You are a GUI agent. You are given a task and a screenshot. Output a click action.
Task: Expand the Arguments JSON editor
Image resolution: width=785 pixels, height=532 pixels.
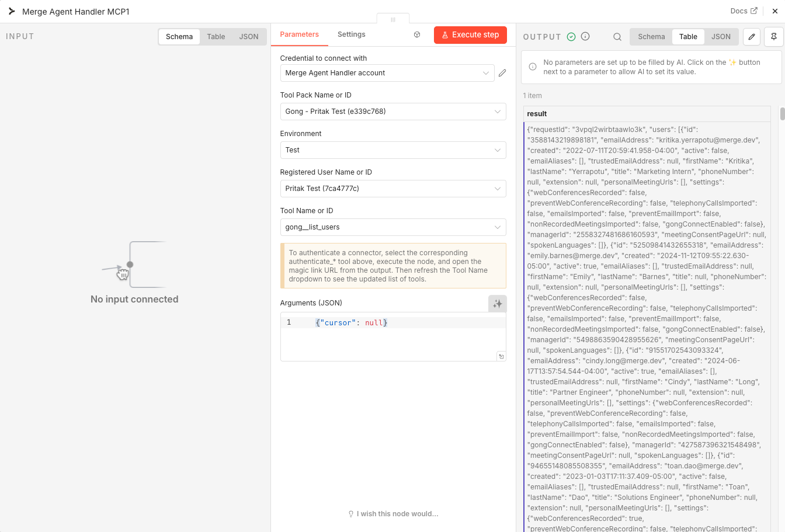(x=501, y=356)
